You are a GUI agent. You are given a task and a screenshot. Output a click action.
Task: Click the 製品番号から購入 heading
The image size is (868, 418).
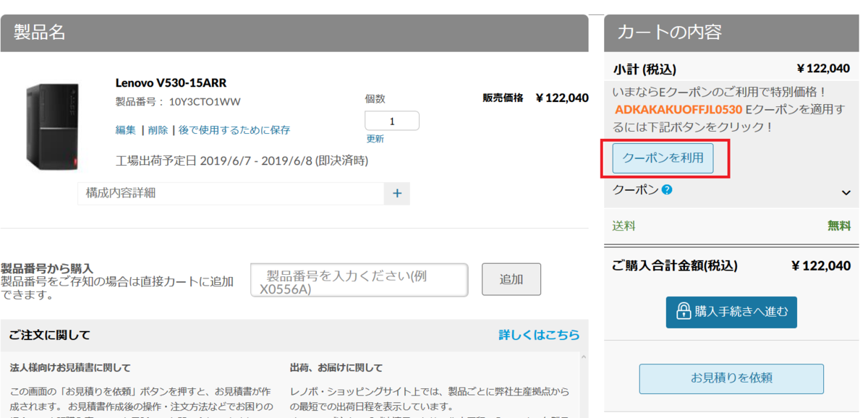(x=47, y=268)
